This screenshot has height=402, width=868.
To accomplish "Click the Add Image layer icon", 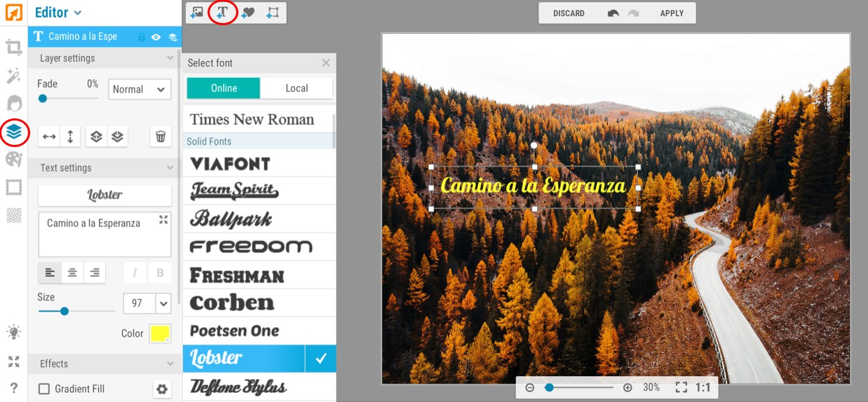I will click(197, 12).
